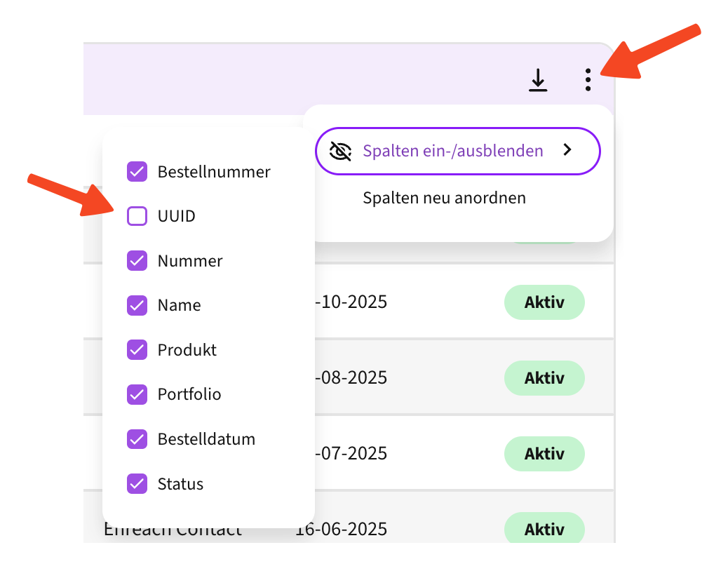The image size is (728, 571).
Task: Click the 16-06-2025 date cell
Action: 341,529
